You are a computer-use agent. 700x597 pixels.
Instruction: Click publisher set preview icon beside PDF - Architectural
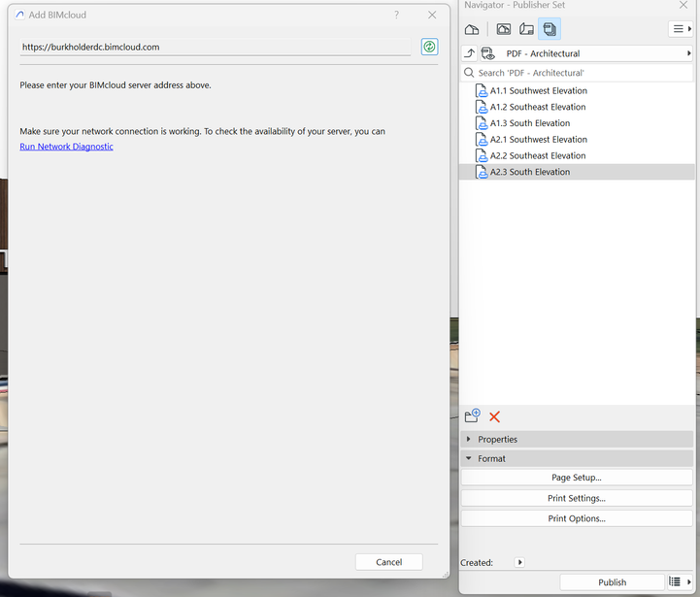[x=487, y=53]
